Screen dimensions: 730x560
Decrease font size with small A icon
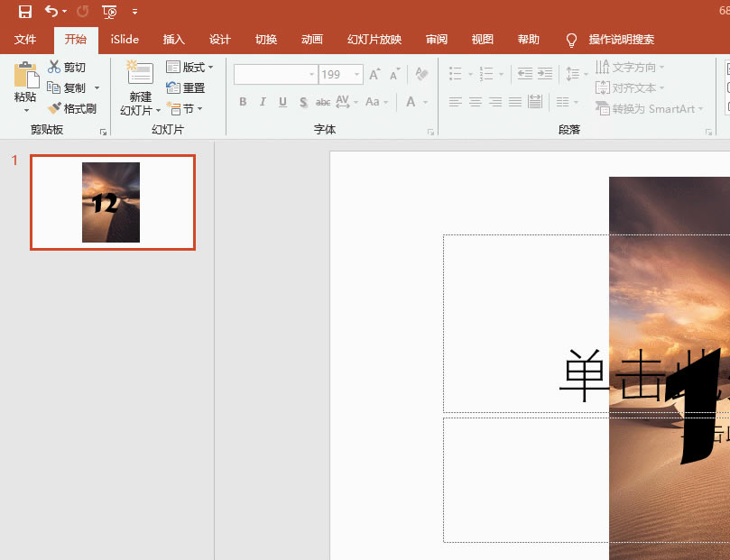[x=394, y=75]
